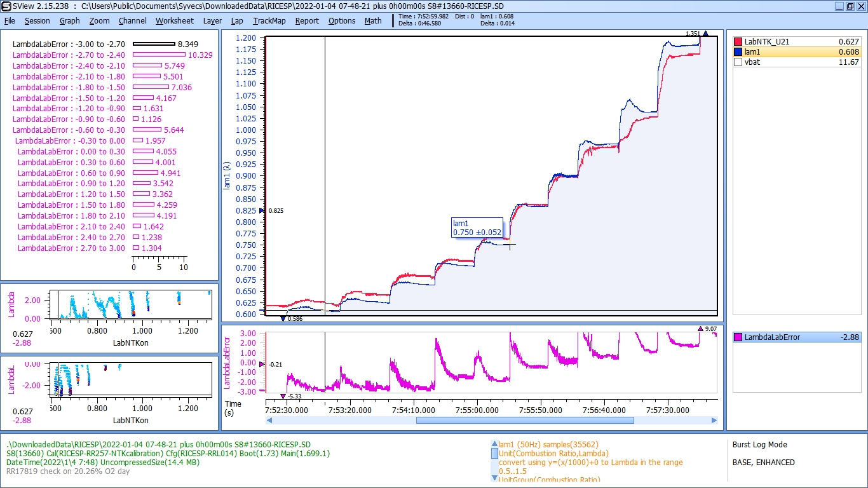
Task: Click the magenta LambdaLabError color swatch
Action: pyautogui.click(x=738, y=337)
